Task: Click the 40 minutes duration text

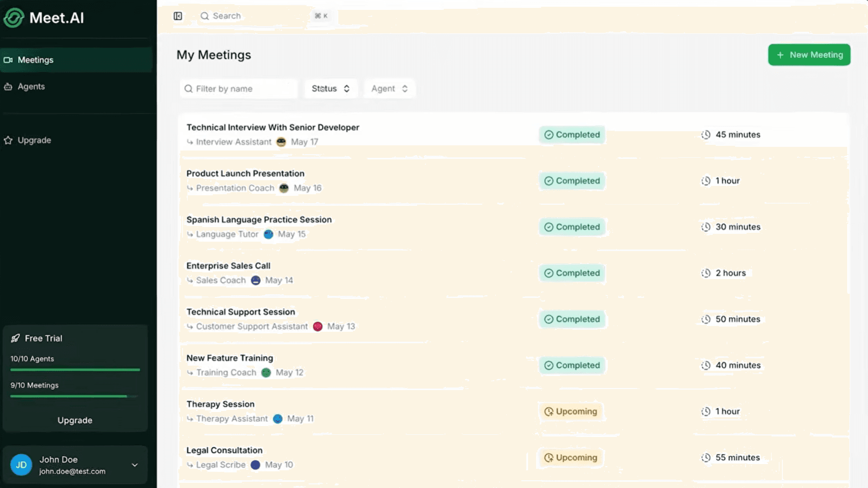Action: tap(738, 366)
